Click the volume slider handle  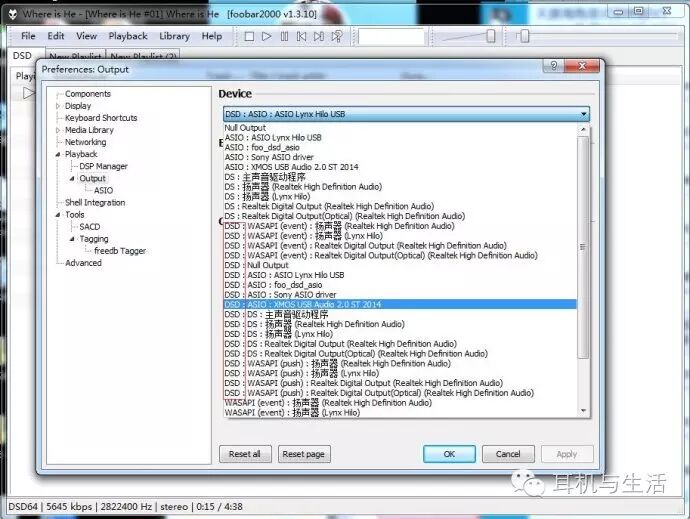pyautogui.click(x=491, y=37)
